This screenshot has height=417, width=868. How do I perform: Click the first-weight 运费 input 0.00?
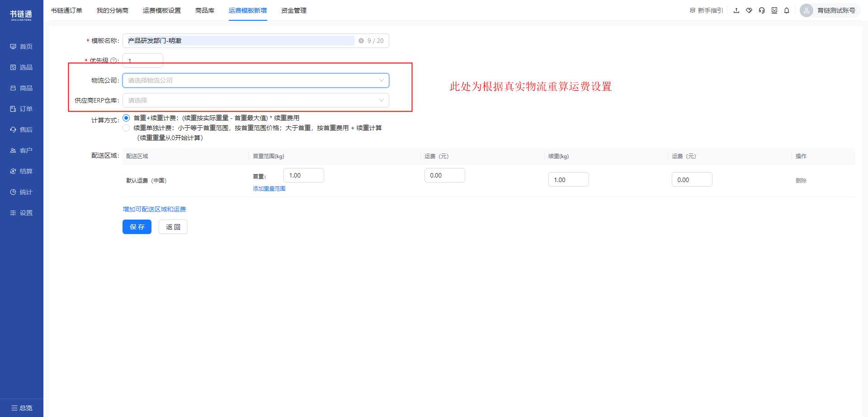[x=445, y=175]
